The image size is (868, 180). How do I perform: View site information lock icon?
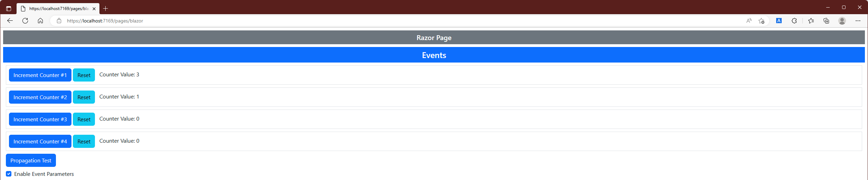click(x=59, y=21)
